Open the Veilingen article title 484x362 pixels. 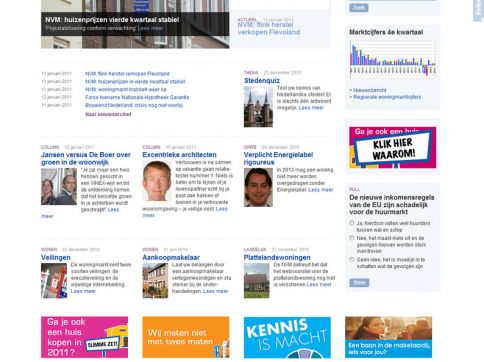56,257
